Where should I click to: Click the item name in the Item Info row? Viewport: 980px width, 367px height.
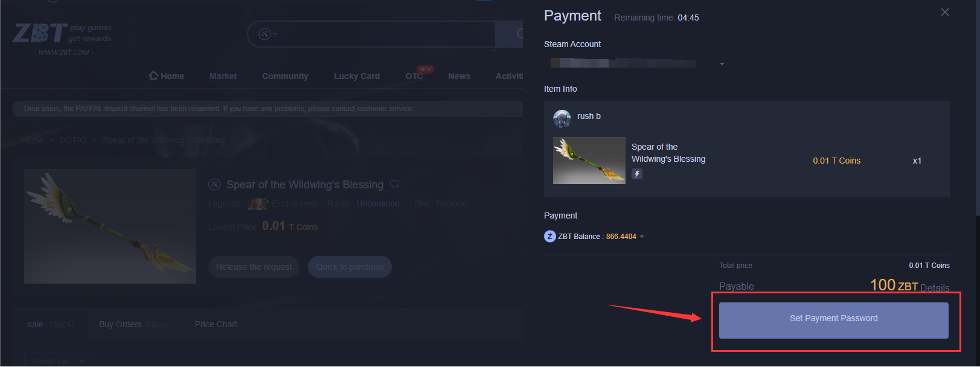tap(668, 153)
